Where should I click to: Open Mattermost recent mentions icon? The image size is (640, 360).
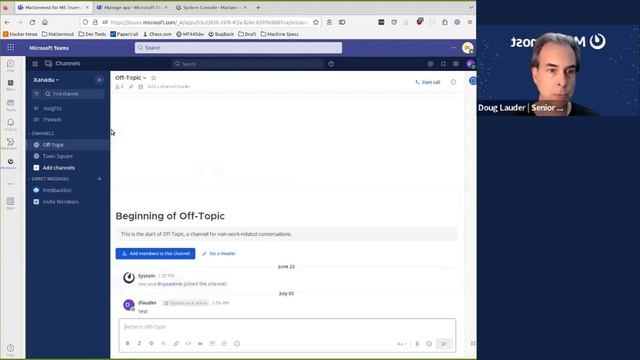tap(430, 64)
